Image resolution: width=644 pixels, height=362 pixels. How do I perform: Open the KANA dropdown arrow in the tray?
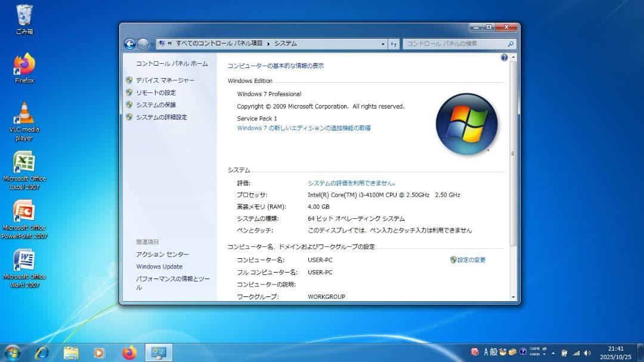point(543,354)
